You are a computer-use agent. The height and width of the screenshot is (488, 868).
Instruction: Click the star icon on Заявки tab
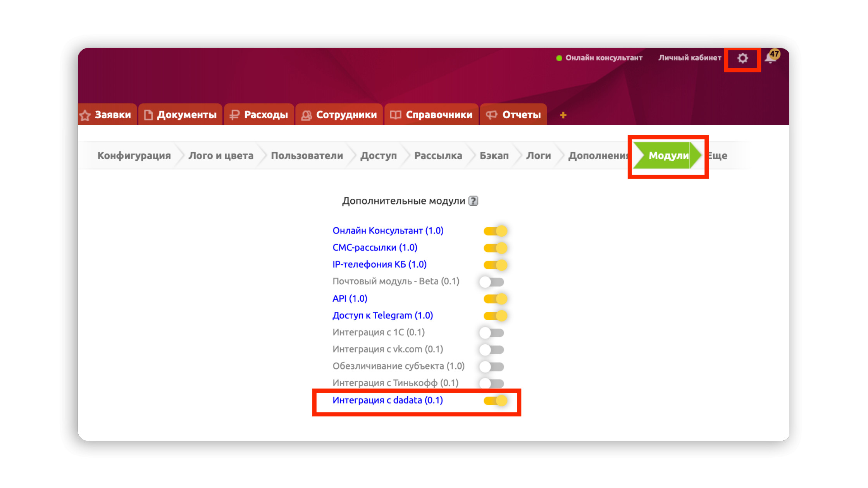pyautogui.click(x=85, y=115)
